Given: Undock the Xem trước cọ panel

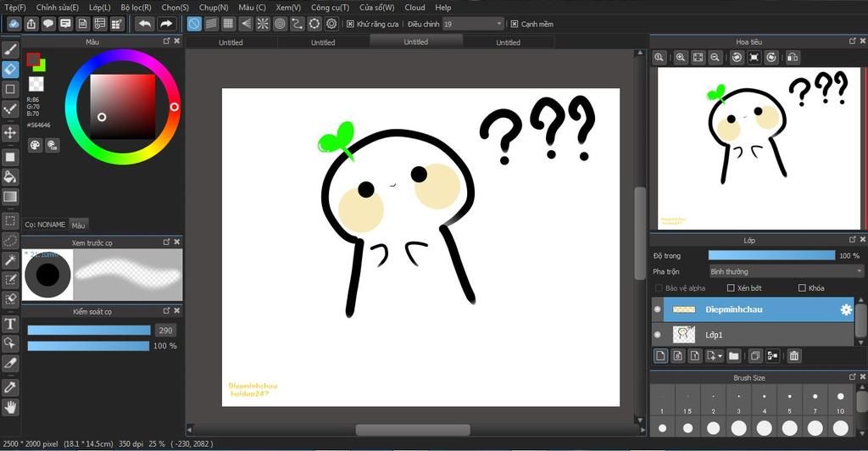Looking at the screenshot, I should coord(167,242).
